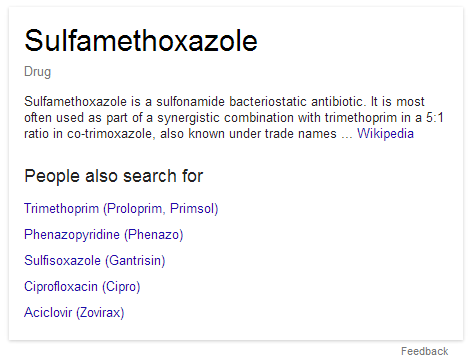Open the Sulfisoxazole related search link
The height and width of the screenshot is (362, 473).
(95, 260)
